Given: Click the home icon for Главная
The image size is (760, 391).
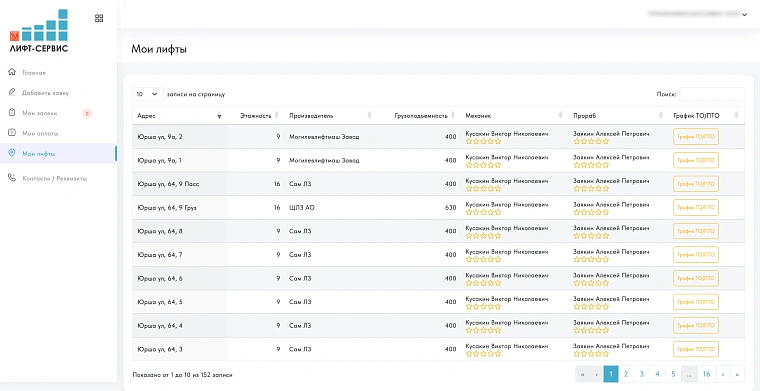Looking at the screenshot, I should (12, 72).
